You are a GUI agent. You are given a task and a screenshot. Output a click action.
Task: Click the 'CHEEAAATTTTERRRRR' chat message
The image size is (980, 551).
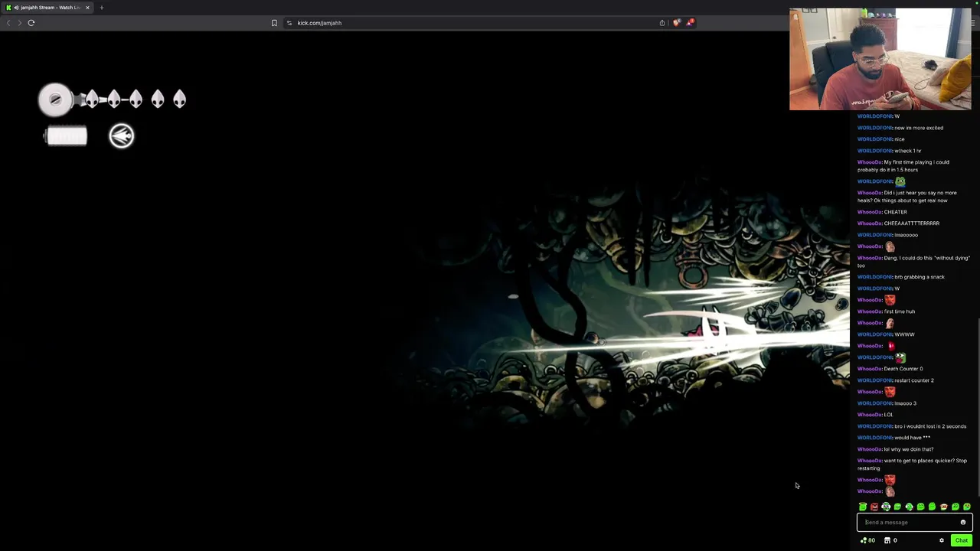pyautogui.click(x=912, y=223)
